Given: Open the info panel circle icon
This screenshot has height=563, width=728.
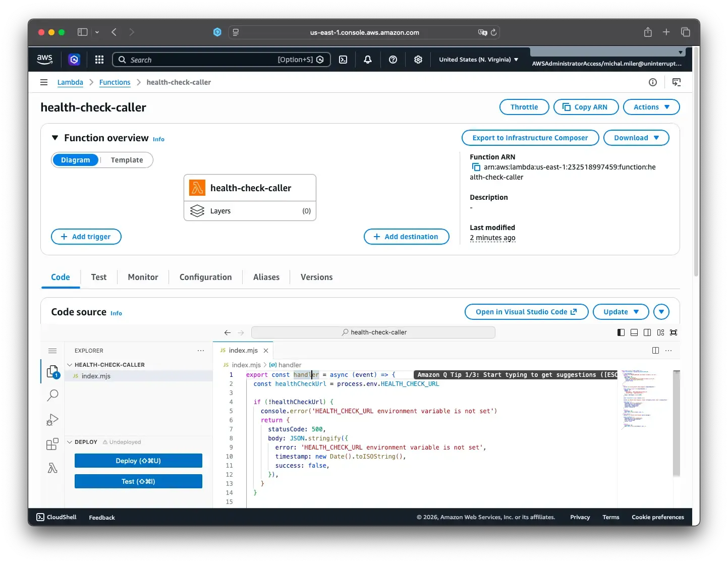Looking at the screenshot, I should click(653, 82).
